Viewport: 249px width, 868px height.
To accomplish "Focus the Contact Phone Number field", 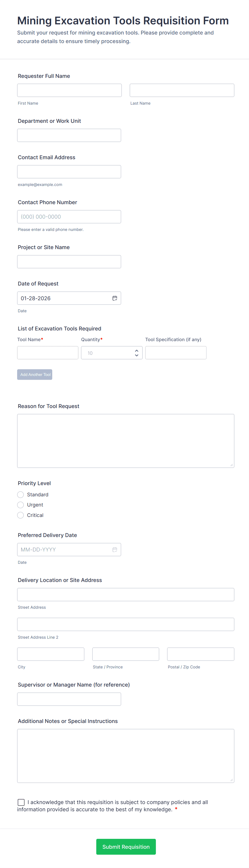I will 69,217.
